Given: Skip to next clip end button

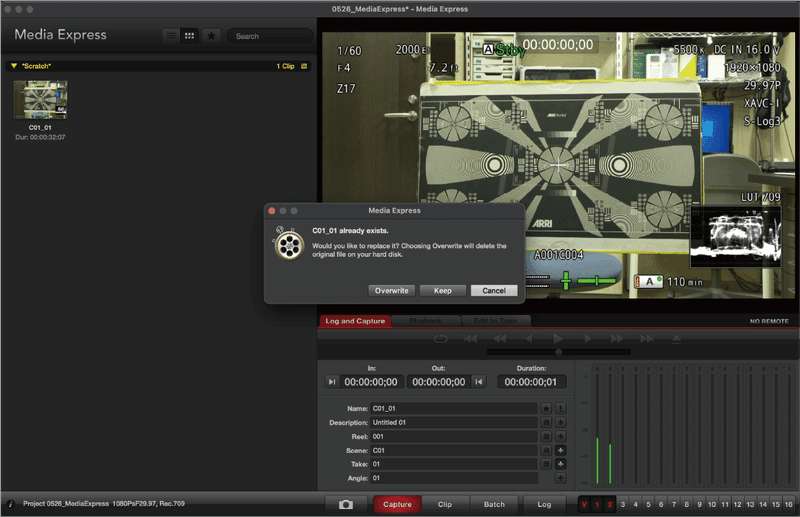Looking at the screenshot, I should (647, 339).
